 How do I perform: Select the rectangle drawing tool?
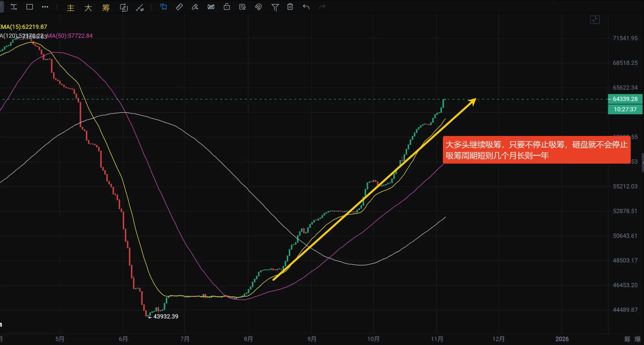click(x=30, y=7)
